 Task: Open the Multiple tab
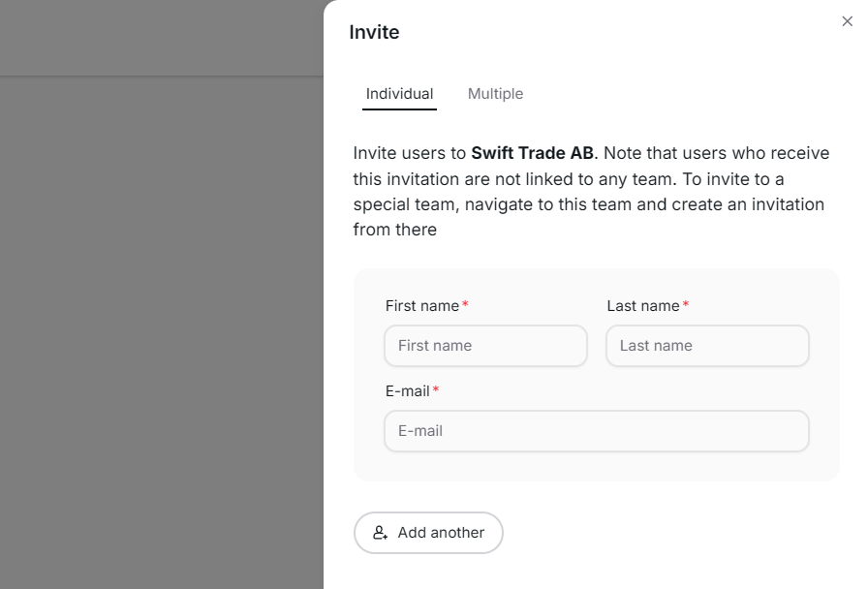tap(495, 94)
